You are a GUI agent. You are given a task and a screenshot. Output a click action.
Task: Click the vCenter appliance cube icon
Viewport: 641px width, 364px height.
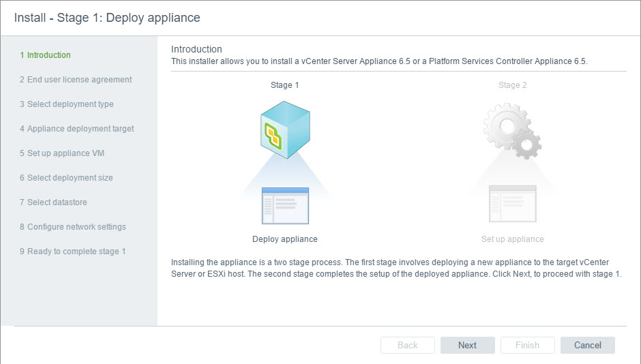tap(285, 131)
